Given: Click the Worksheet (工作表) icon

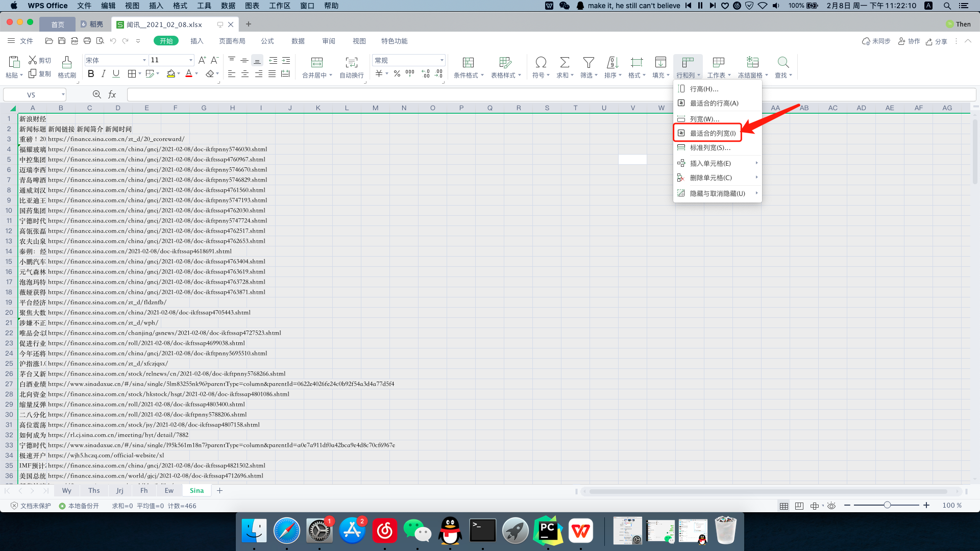Looking at the screenshot, I should click(719, 62).
